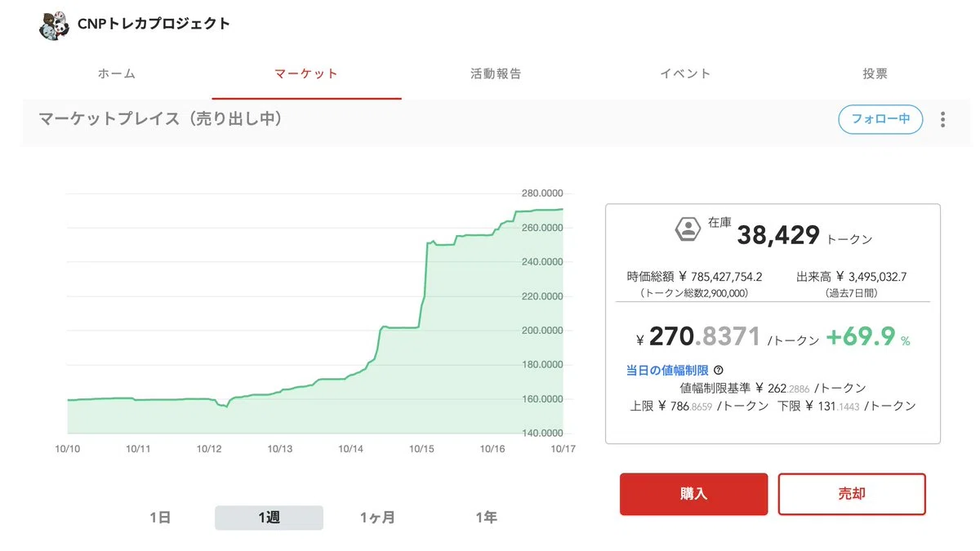Click the question mark help icon
980x551 pixels.
[718, 371]
